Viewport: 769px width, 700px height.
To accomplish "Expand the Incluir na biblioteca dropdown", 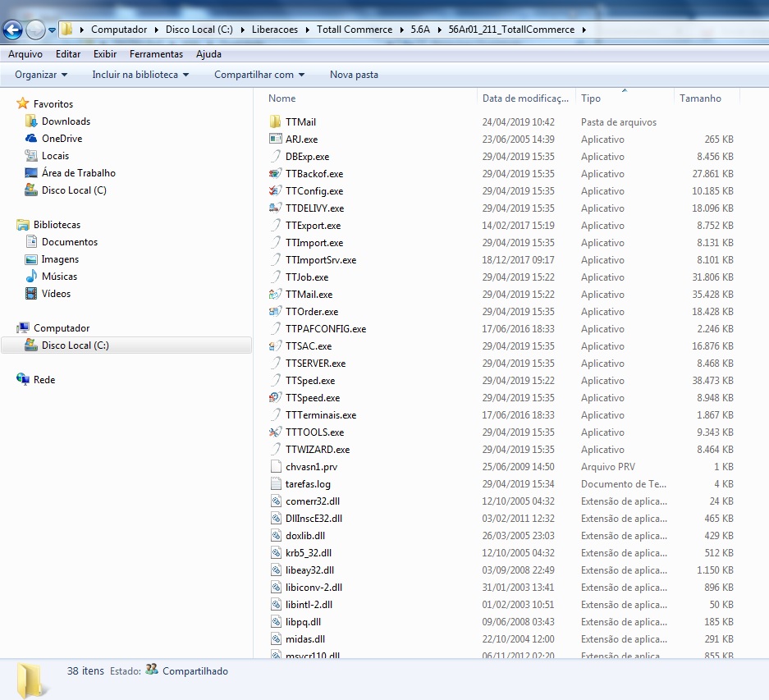I will (x=140, y=75).
